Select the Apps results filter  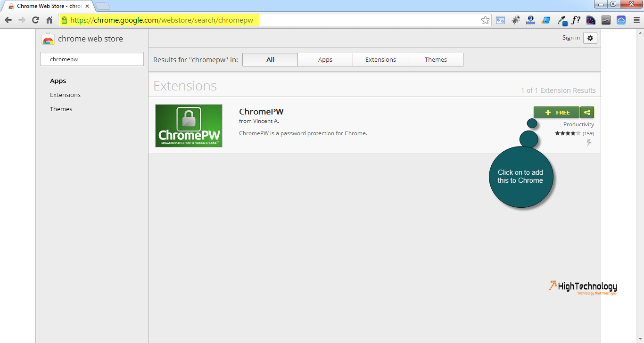click(x=325, y=60)
